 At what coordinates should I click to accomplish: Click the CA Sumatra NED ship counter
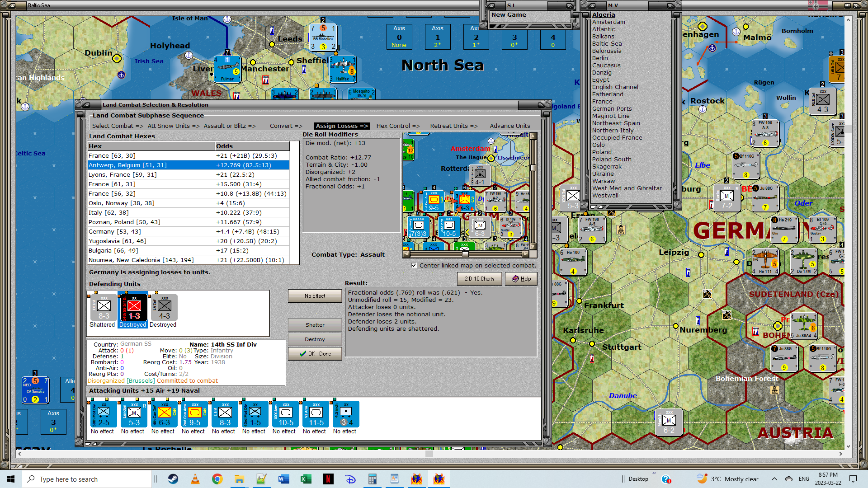click(35, 390)
